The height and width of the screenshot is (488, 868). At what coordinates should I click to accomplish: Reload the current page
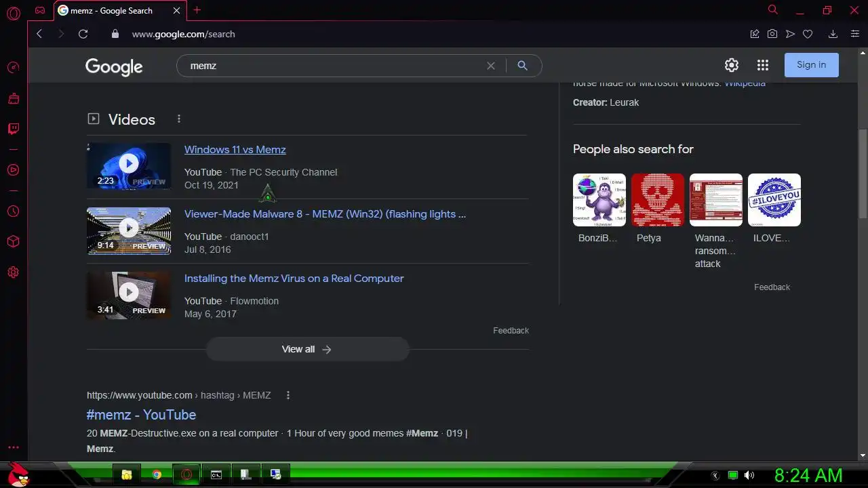tap(83, 34)
